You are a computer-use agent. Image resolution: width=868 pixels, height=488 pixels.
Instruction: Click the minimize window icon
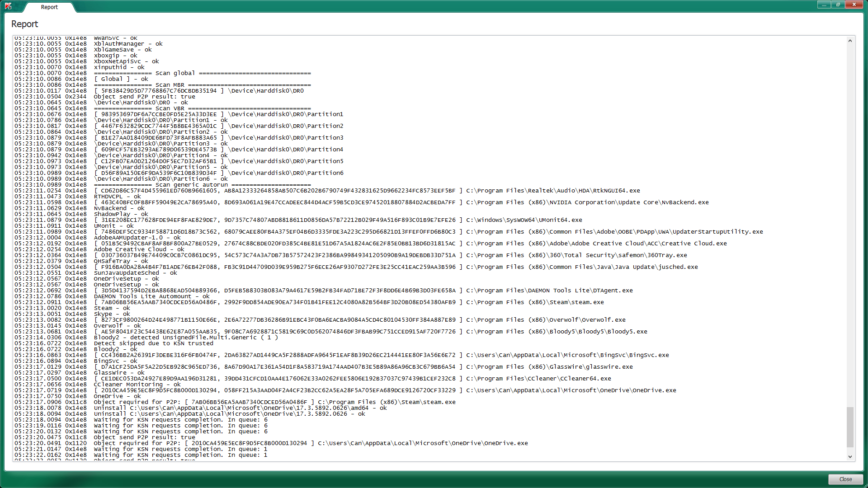coord(824,5)
